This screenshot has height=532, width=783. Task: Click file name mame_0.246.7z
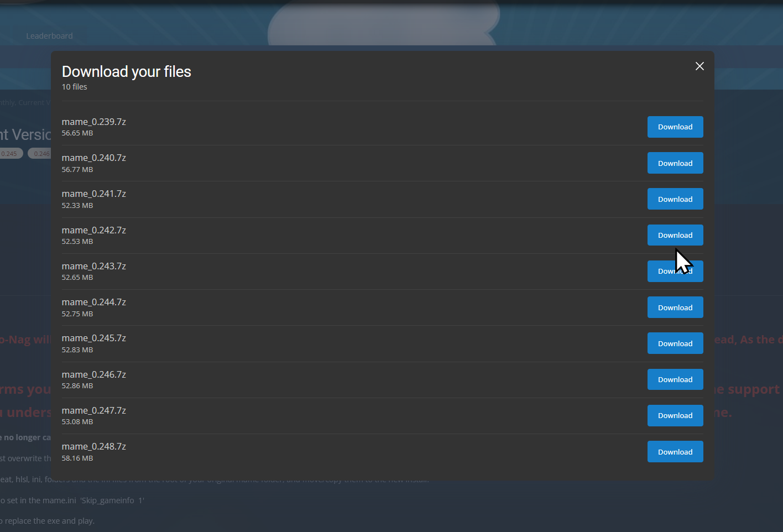(x=94, y=374)
